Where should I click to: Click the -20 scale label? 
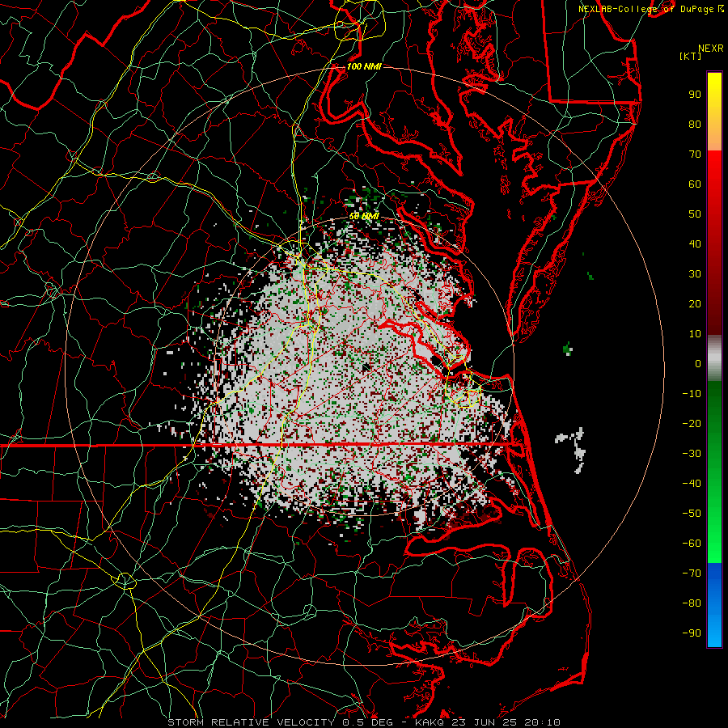(x=692, y=424)
